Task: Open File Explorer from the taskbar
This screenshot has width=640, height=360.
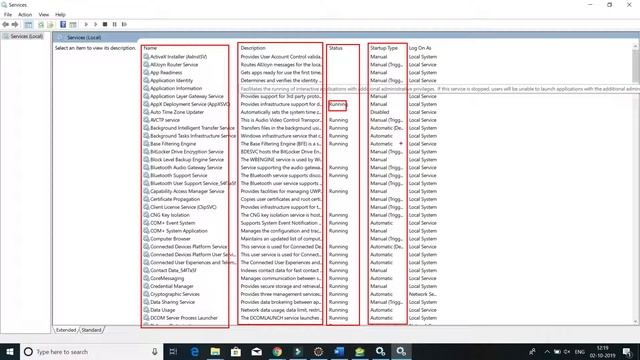Action: (x=215, y=351)
